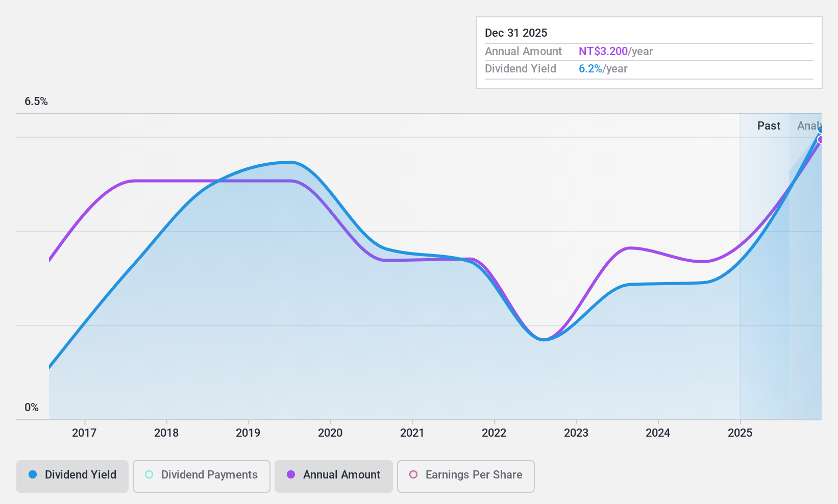The image size is (838, 504).
Task: Click the Annual Amount label in tooltip
Action: click(523, 52)
